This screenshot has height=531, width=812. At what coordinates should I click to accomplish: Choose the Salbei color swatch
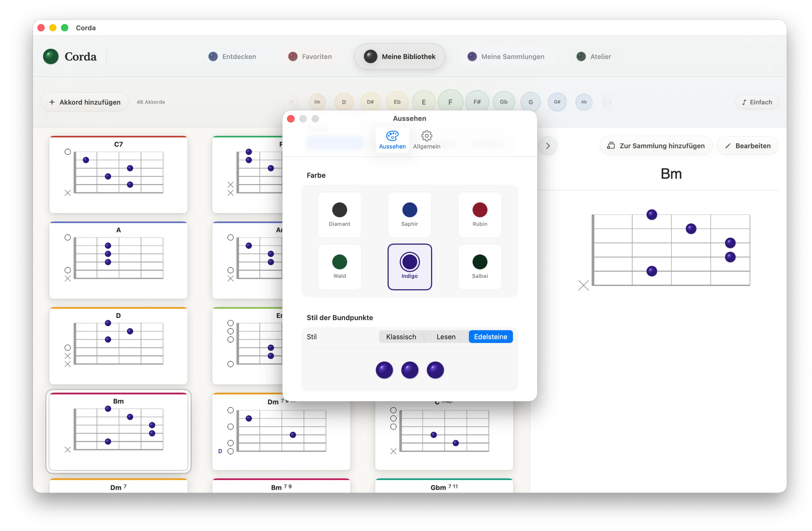tap(480, 267)
